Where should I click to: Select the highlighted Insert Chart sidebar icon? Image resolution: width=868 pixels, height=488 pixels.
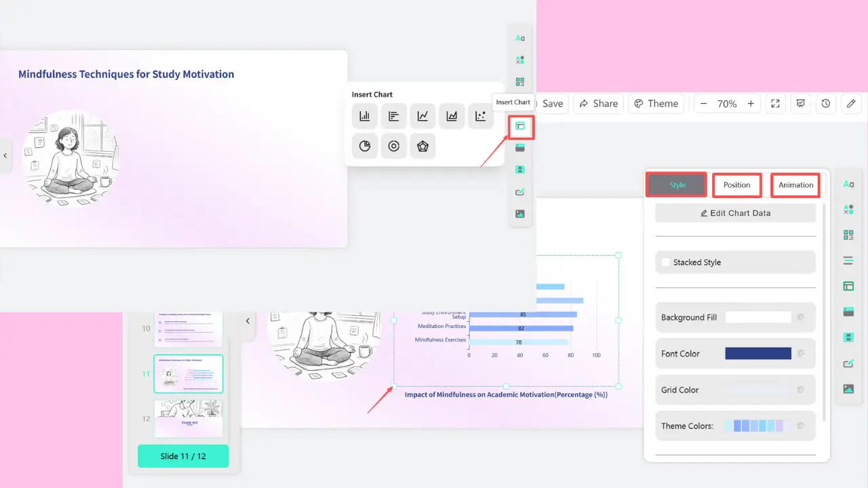click(x=519, y=126)
